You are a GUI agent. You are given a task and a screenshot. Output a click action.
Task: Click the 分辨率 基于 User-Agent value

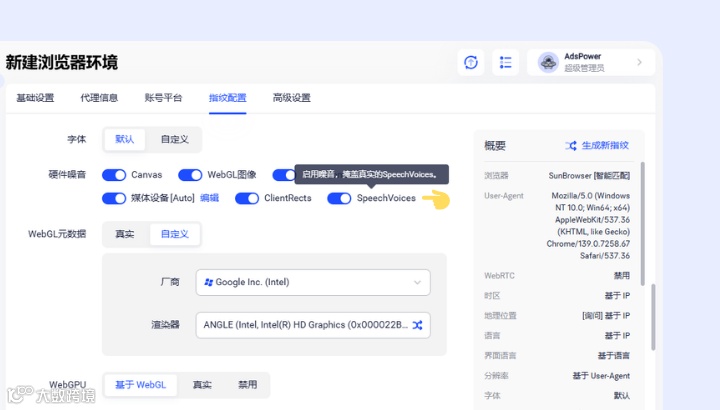[x=601, y=376]
